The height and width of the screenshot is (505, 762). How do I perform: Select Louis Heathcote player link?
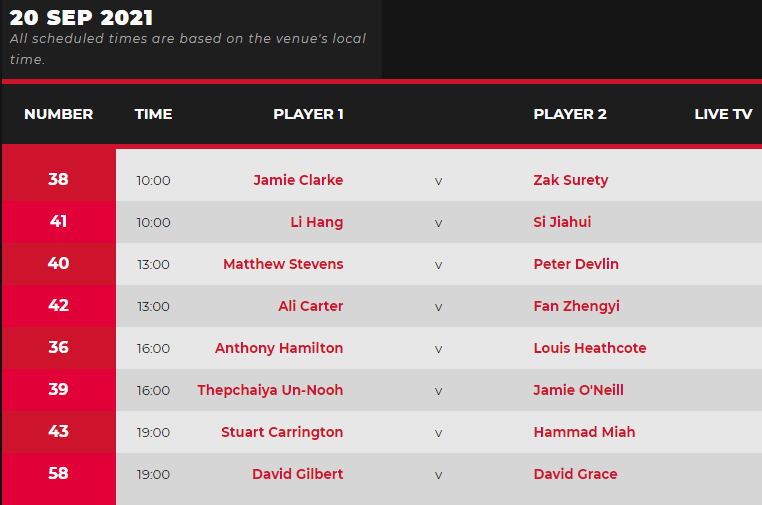[x=589, y=348]
